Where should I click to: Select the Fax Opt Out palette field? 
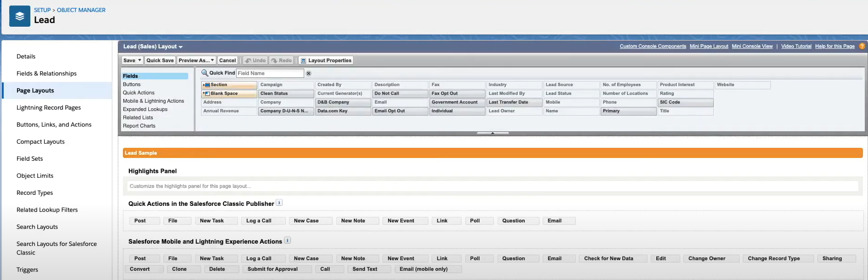click(x=457, y=93)
